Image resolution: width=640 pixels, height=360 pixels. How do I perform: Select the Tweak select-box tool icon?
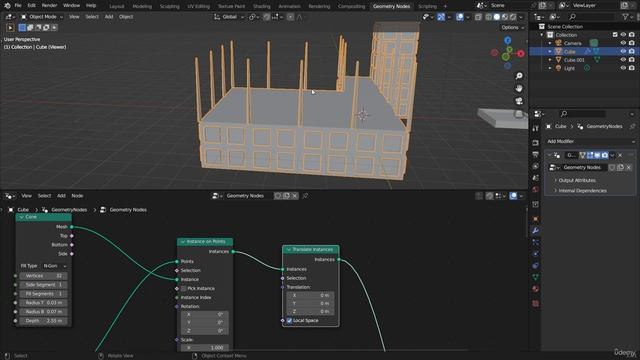[x=10, y=28]
